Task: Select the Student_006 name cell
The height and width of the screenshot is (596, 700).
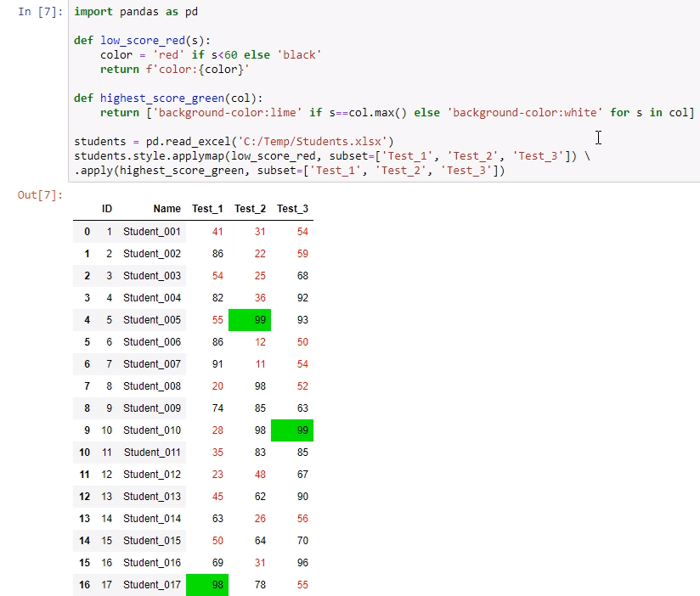Action: pyautogui.click(x=152, y=342)
